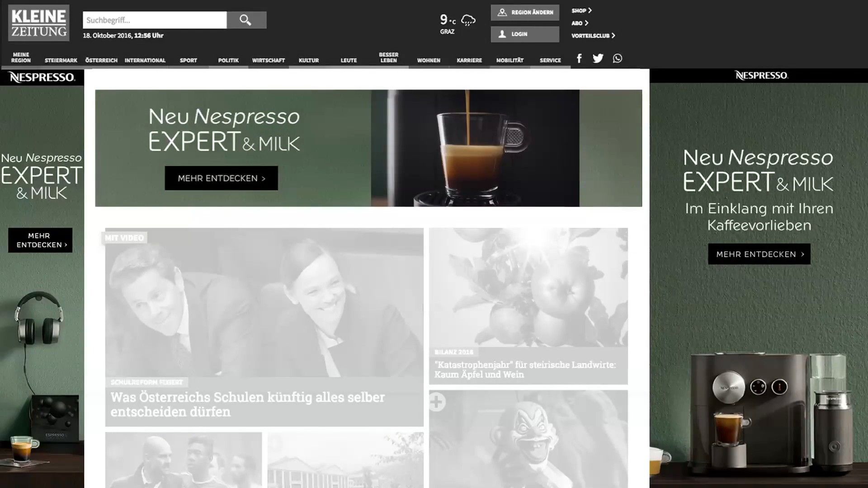The width and height of the screenshot is (868, 488).
Task: Click the Nespresso logo in the right ad
Action: pos(761,75)
